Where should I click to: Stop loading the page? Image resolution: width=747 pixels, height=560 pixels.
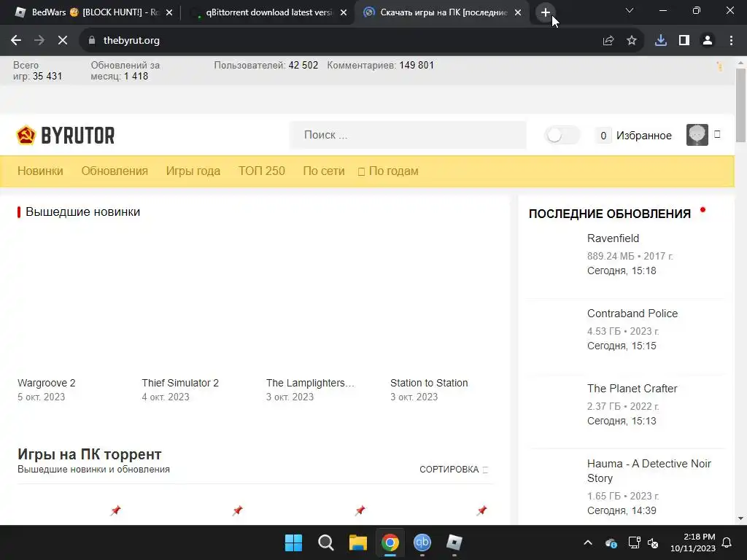pos(63,41)
